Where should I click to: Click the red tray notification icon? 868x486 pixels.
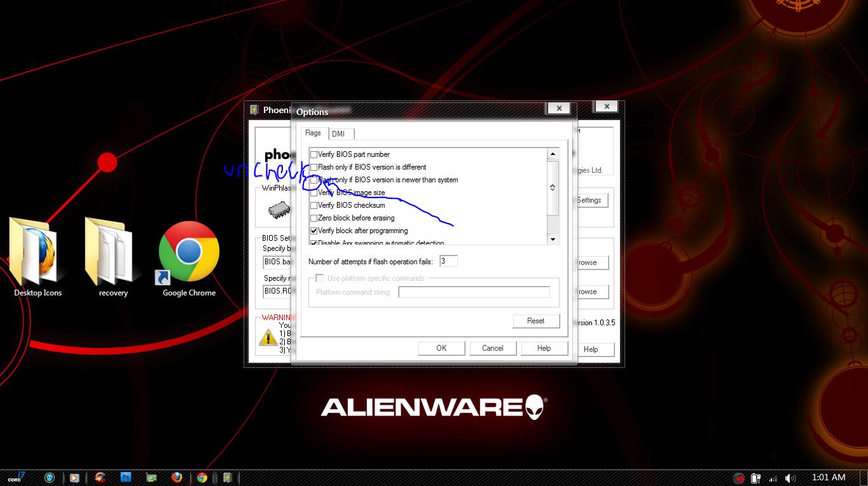pyautogui.click(x=738, y=478)
